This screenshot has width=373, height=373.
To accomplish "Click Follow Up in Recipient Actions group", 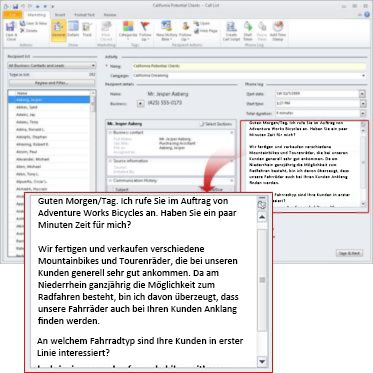I will pos(185,31).
